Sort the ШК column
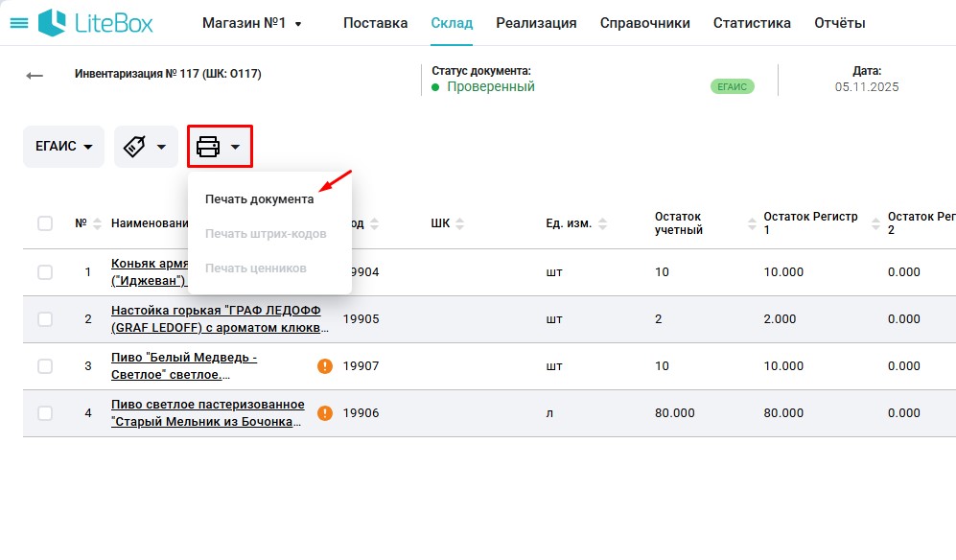The width and height of the screenshot is (956, 560). pos(460,223)
